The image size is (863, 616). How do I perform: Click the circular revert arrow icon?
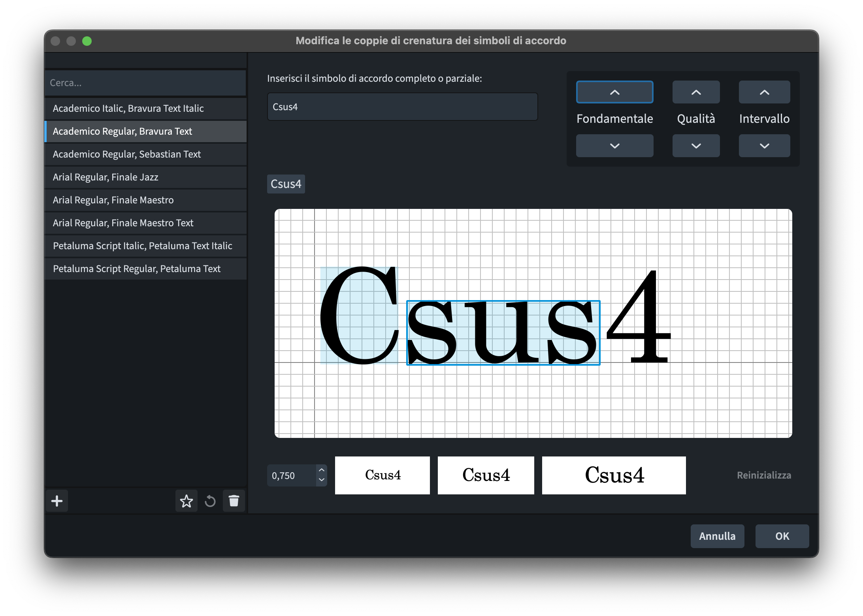point(210,501)
